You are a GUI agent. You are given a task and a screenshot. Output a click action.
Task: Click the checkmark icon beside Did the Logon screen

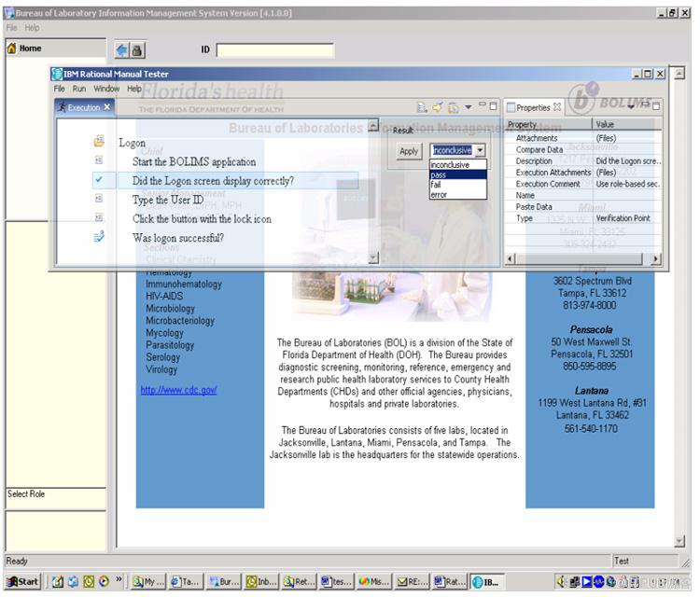99,180
